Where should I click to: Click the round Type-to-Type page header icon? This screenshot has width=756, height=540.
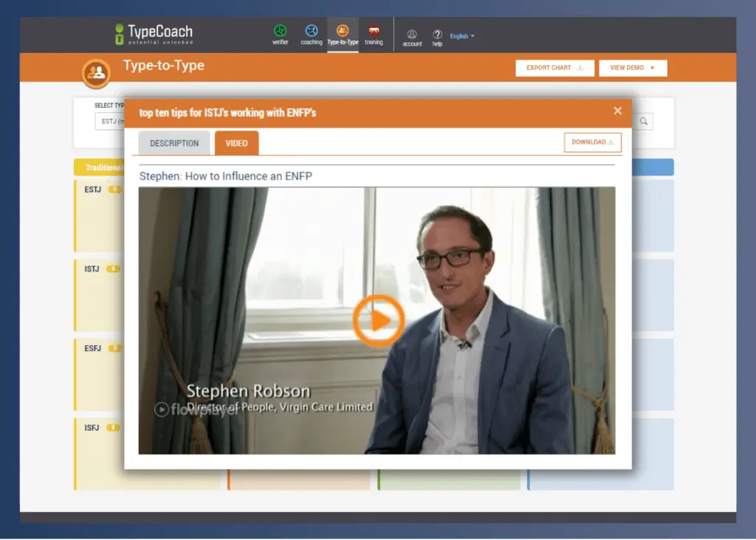tap(96, 72)
